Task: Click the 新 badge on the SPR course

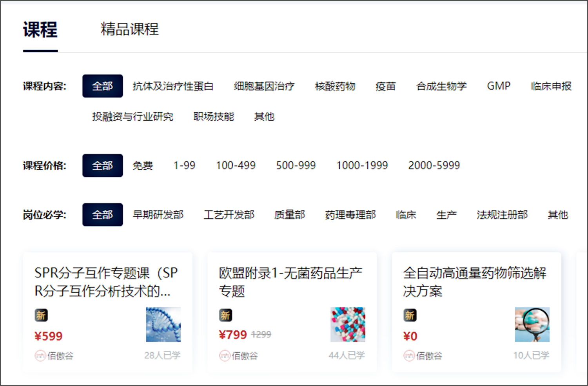Action: coord(41,315)
